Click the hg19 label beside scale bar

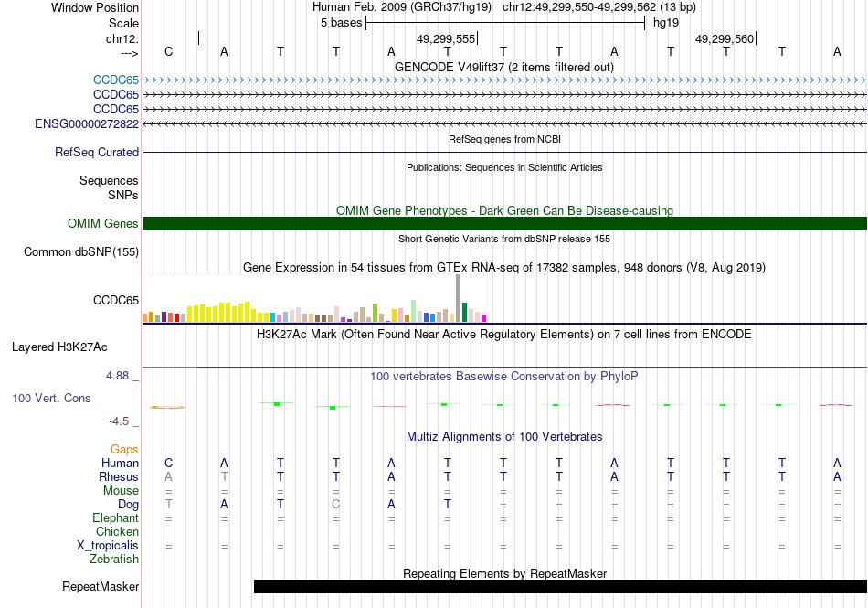pyautogui.click(x=666, y=23)
